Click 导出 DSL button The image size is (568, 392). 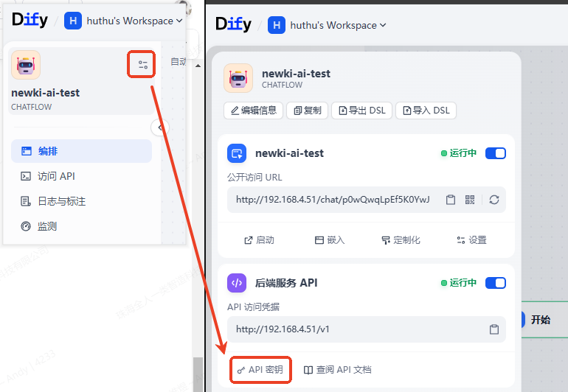point(361,111)
